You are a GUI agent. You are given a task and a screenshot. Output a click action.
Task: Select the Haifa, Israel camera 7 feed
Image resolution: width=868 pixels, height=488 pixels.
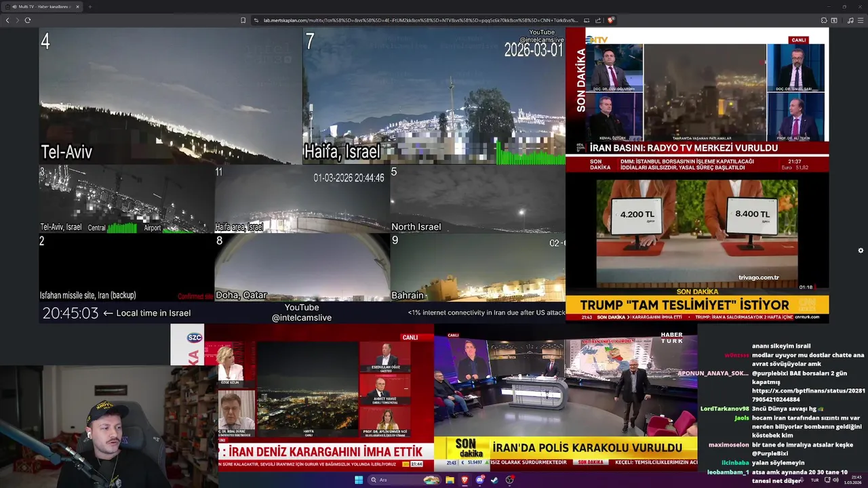[x=433, y=96]
